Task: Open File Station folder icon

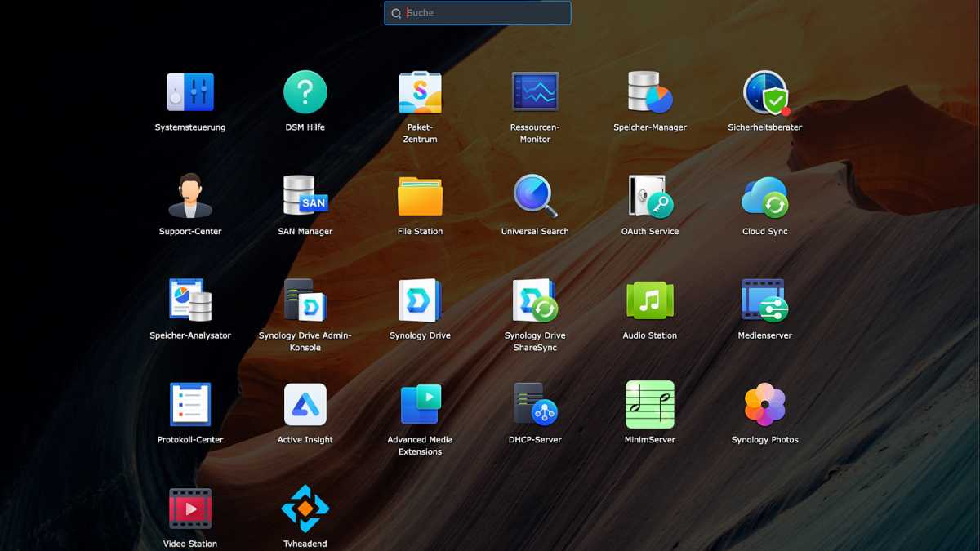Action: 420,196
